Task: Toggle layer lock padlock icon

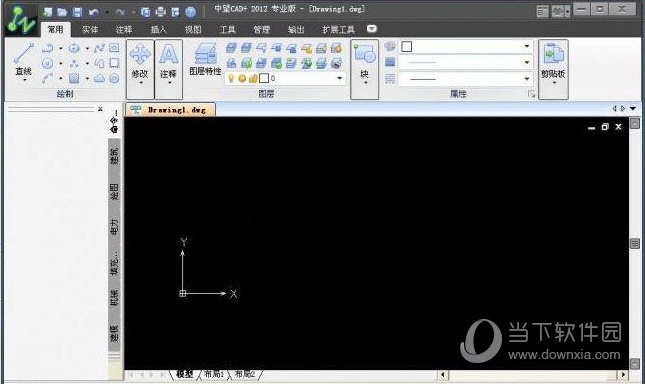Action: point(253,78)
